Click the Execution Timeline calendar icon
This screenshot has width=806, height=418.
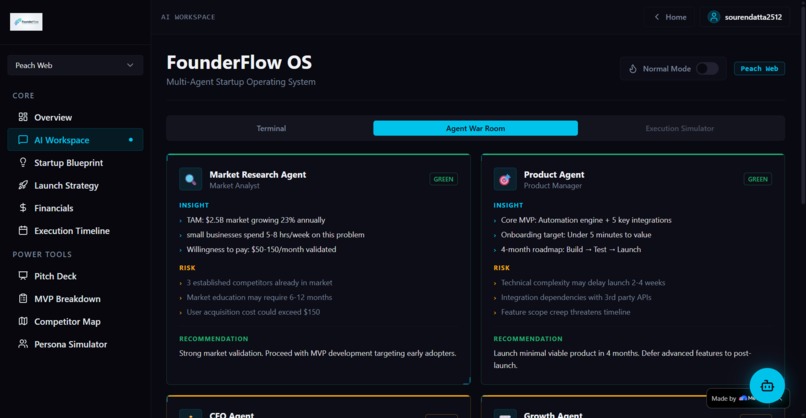click(x=23, y=230)
